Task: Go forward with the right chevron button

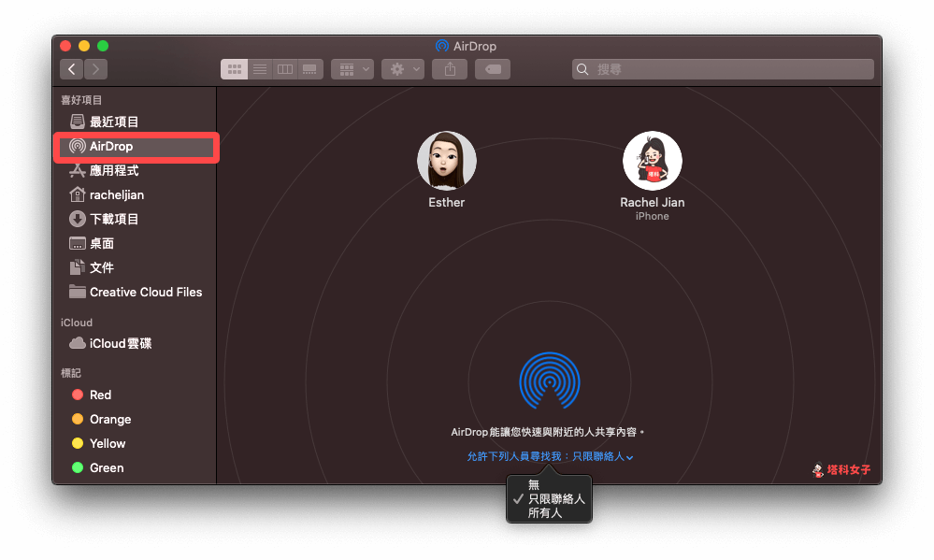Action: (x=96, y=69)
